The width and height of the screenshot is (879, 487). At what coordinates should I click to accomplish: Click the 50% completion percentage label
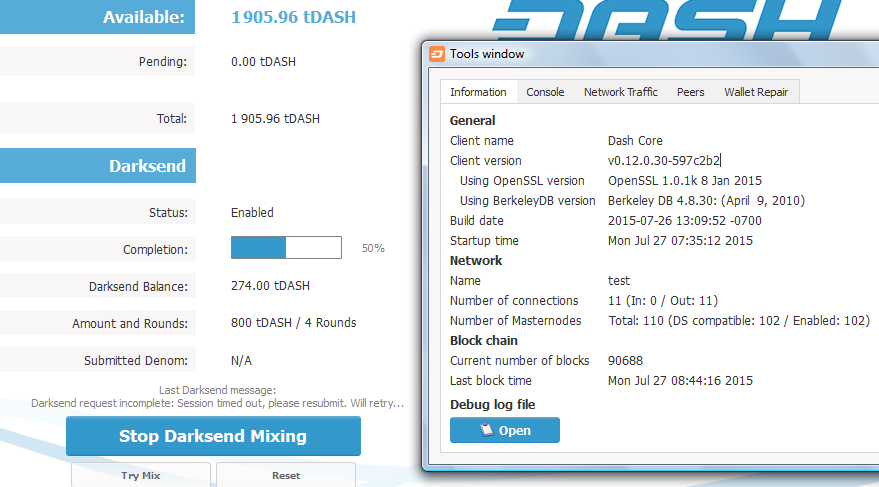tap(373, 248)
